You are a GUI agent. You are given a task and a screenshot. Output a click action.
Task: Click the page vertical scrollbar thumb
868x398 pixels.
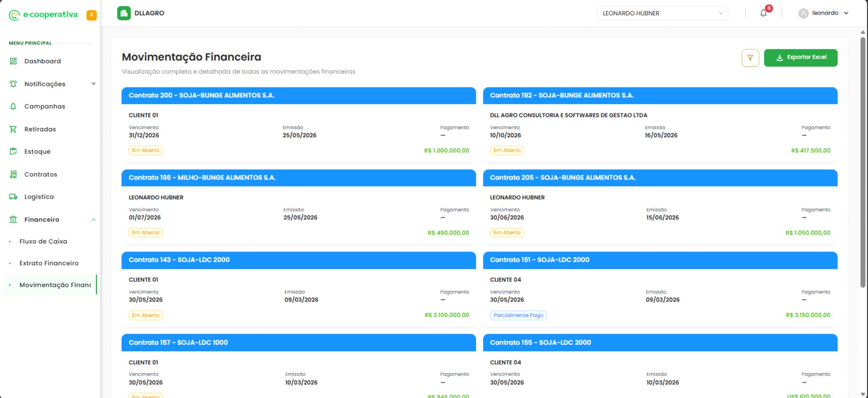863,162
